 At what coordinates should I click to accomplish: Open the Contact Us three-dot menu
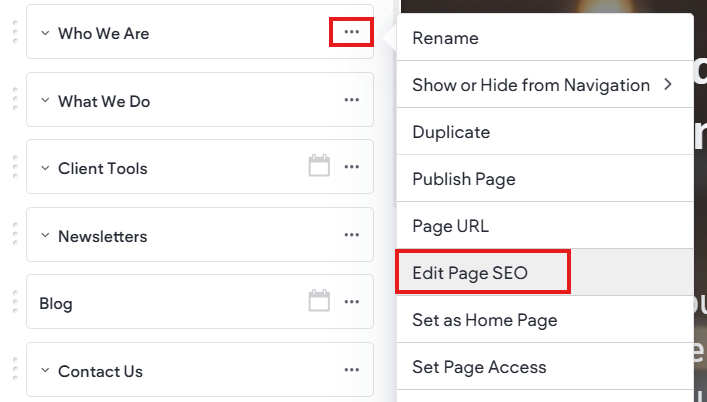click(x=351, y=370)
